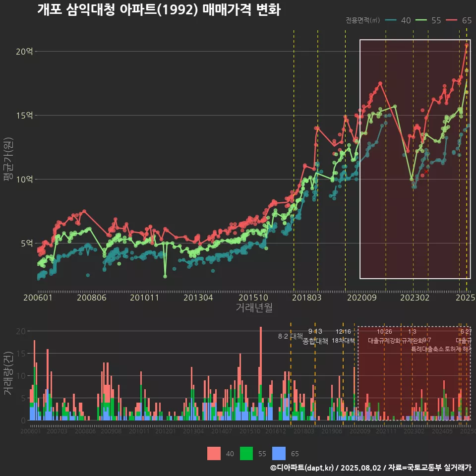
Task: Click 201906 on the volume chart x-axis
Action: point(332,431)
